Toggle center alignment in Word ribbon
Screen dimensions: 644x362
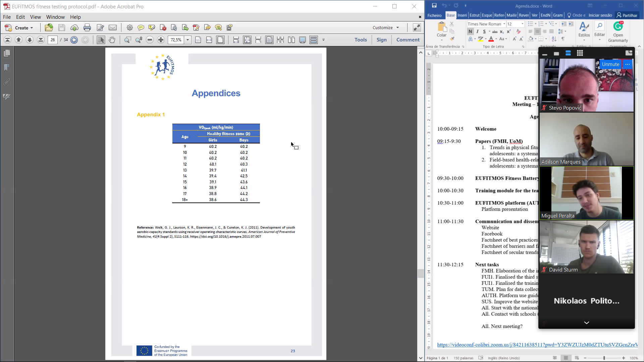coord(537,32)
